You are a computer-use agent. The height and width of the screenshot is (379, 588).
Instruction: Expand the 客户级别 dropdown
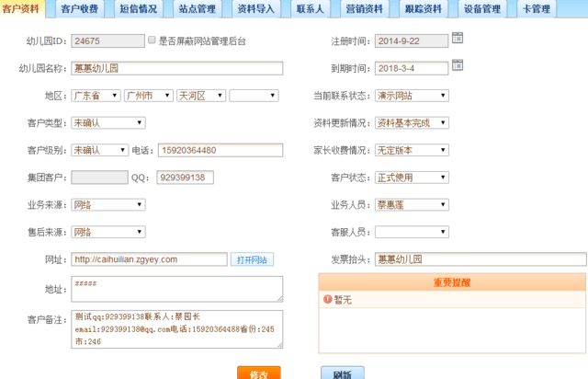(x=100, y=150)
